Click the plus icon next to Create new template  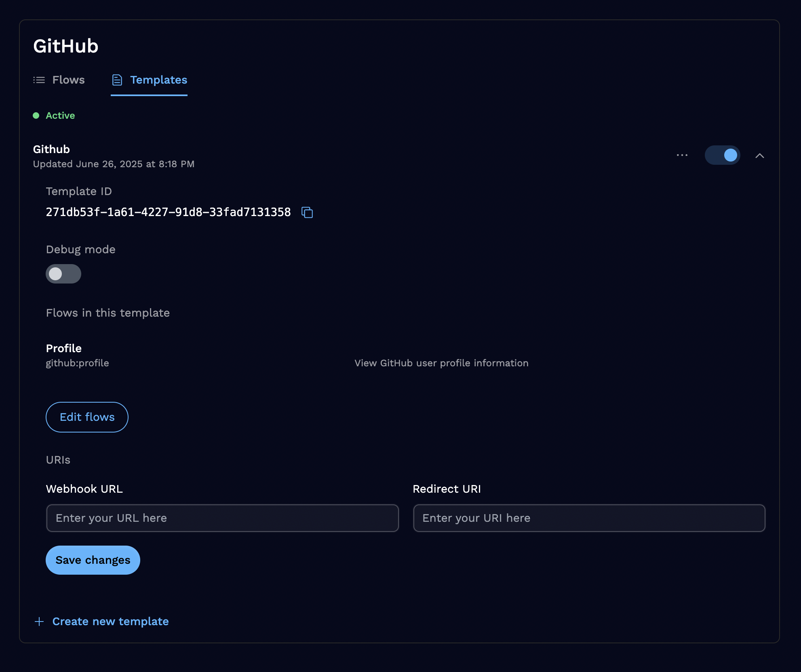pyautogui.click(x=39, y=621)
